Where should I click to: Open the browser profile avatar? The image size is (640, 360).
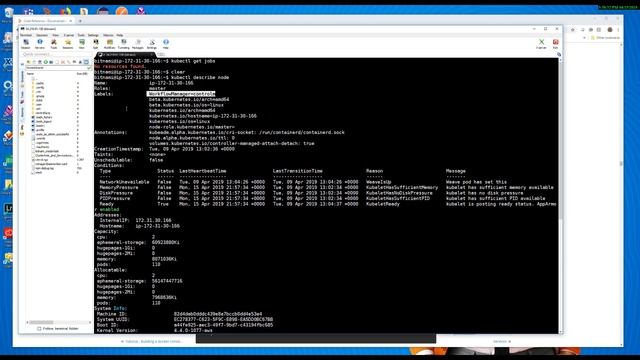point(610,30)
